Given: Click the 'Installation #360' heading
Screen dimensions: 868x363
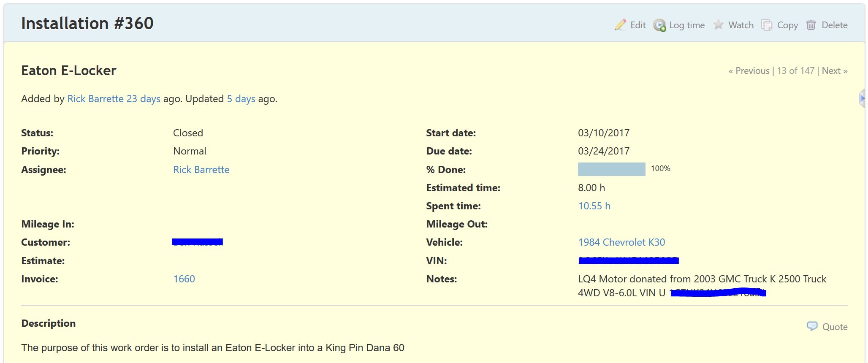Looking at the screenshot, I should pos(87,23).
